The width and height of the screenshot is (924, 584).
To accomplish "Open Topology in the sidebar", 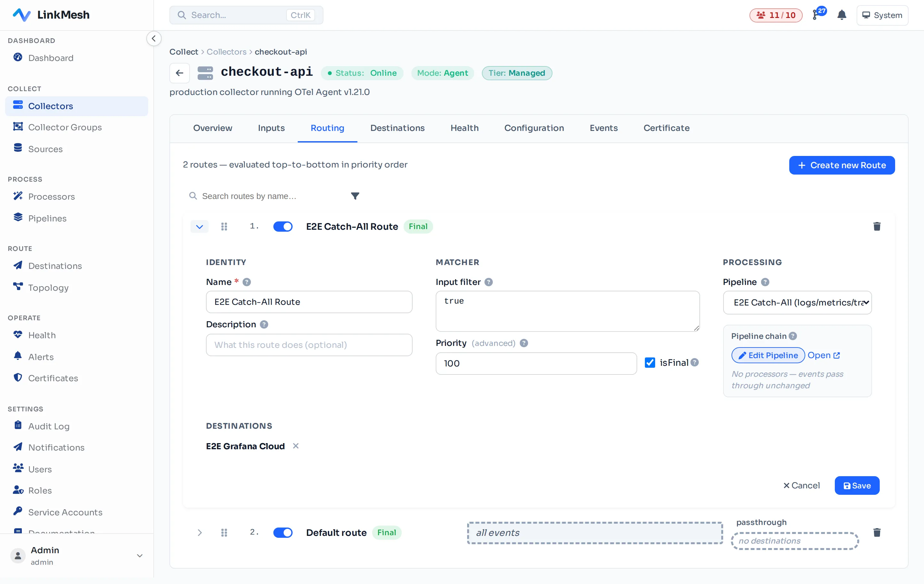I will coord(76,288).
